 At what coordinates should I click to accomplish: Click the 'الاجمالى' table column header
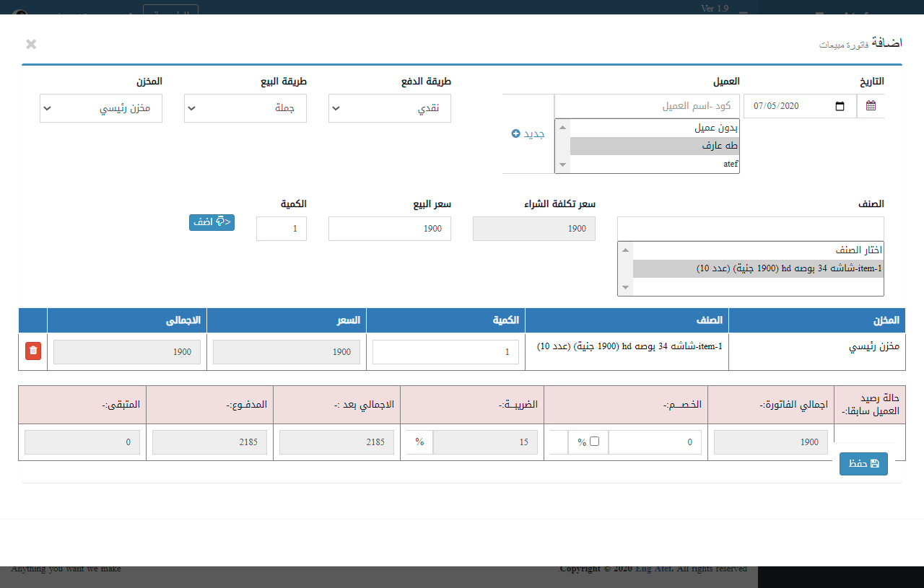tap(127, 320)
